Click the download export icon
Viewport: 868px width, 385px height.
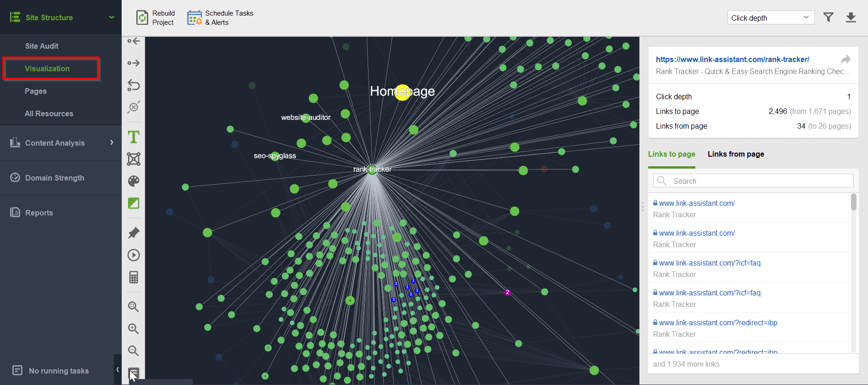851,17
